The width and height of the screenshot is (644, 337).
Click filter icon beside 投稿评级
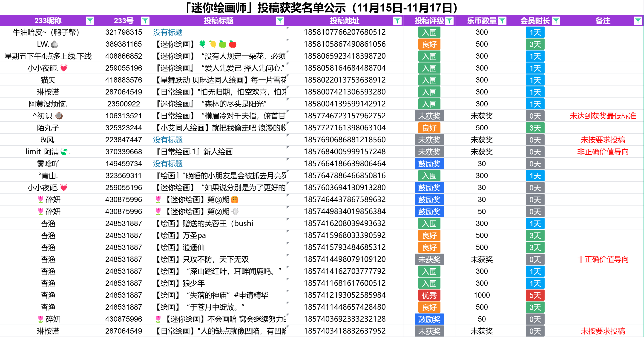pyautogui.click(x=449, y=21)
